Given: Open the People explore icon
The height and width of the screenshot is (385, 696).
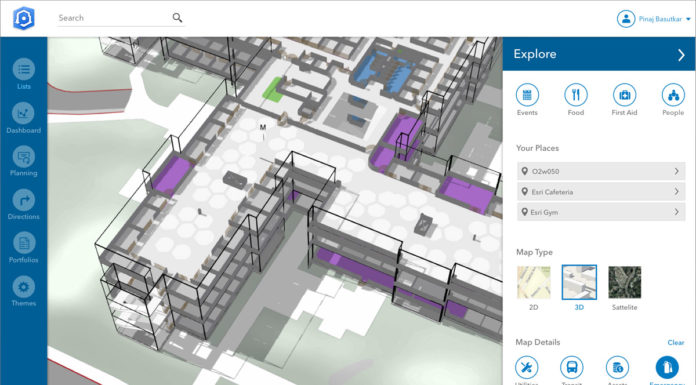Looking at the screenshot, I should coord(673,95).
